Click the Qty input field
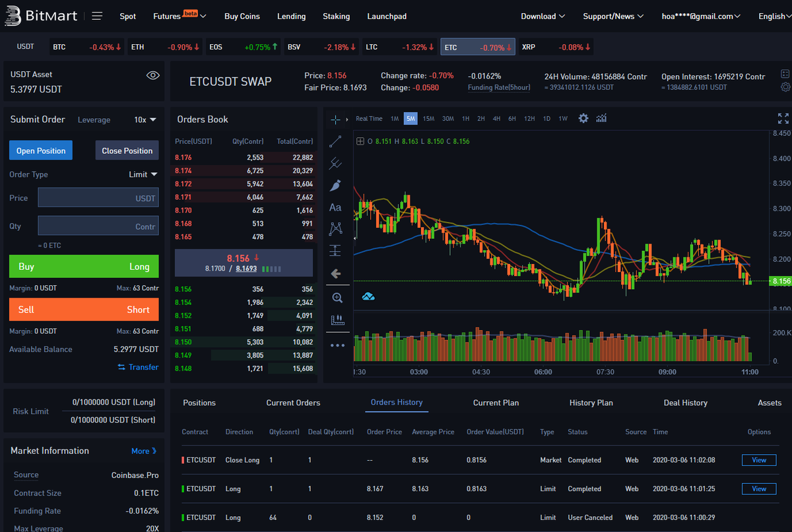Screen dimensions: 792x532 pos(98,226)
